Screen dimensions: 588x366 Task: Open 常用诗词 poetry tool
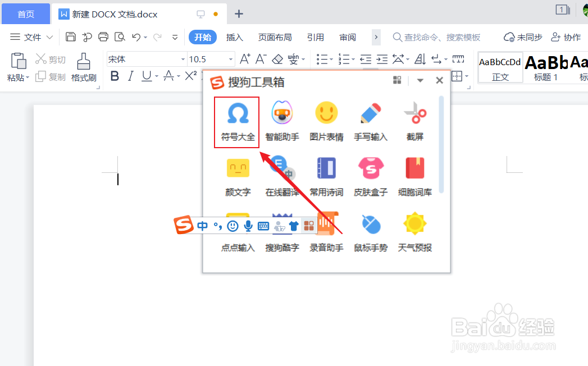pyautogui.click(x=326, y=177)
